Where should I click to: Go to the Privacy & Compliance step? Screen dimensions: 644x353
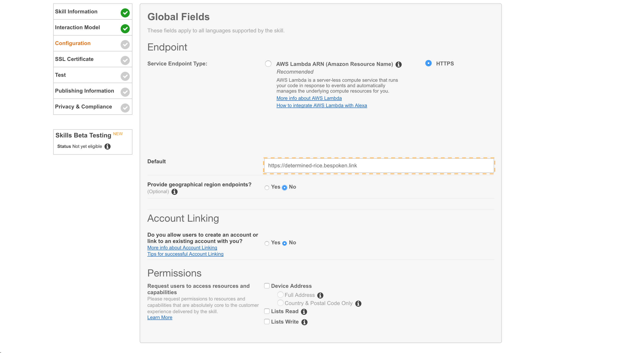(93, 107)
